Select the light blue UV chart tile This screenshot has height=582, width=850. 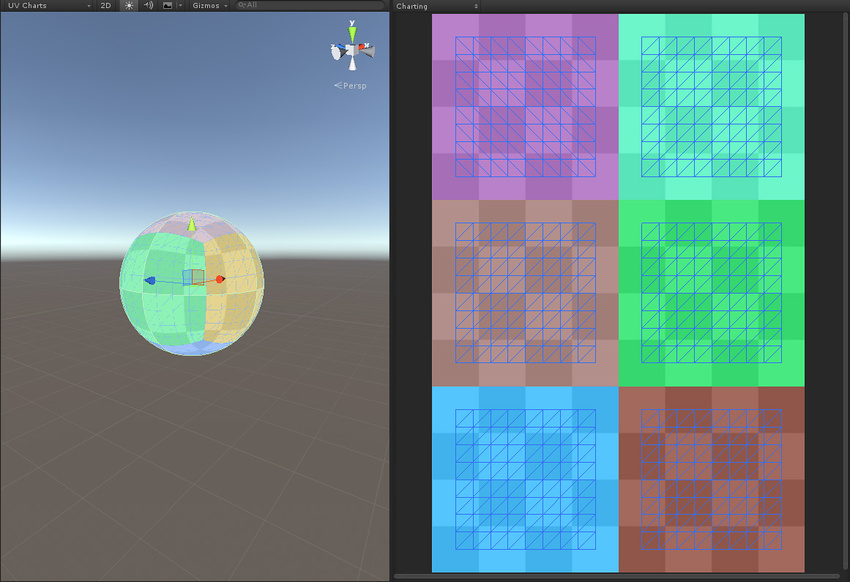tap(525, 479)
